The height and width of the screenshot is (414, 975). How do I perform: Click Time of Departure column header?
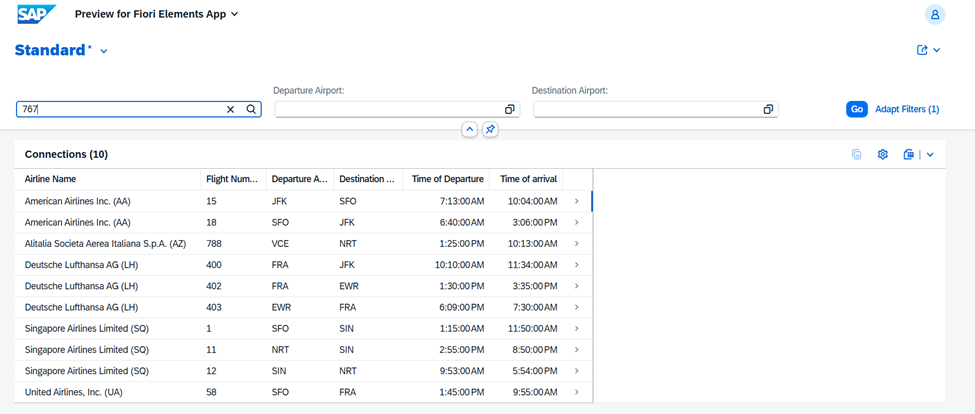[447, 179]
